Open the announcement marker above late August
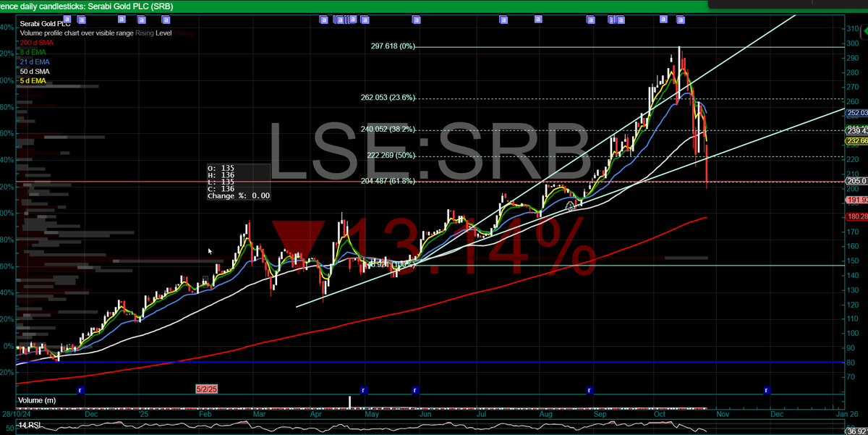The height and width of the screenshot is (435, 868). pyautogui.click(x=591, y=20)
